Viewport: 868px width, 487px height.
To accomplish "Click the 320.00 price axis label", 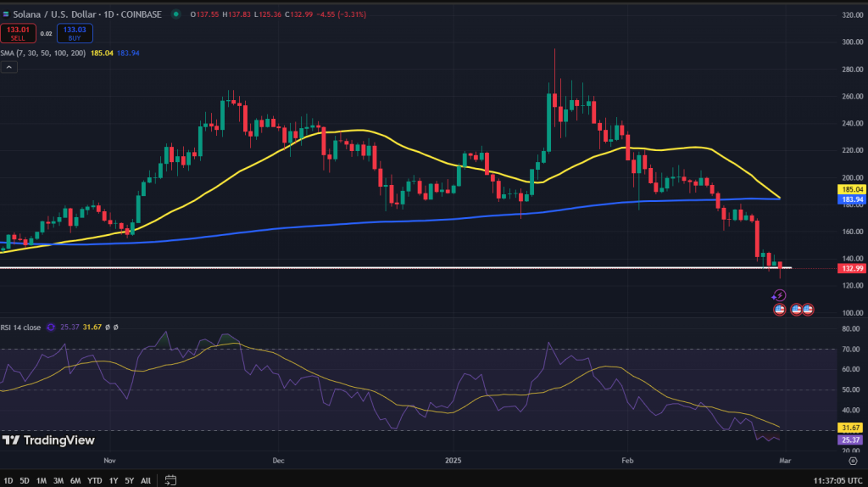I will tap(853, 15).
